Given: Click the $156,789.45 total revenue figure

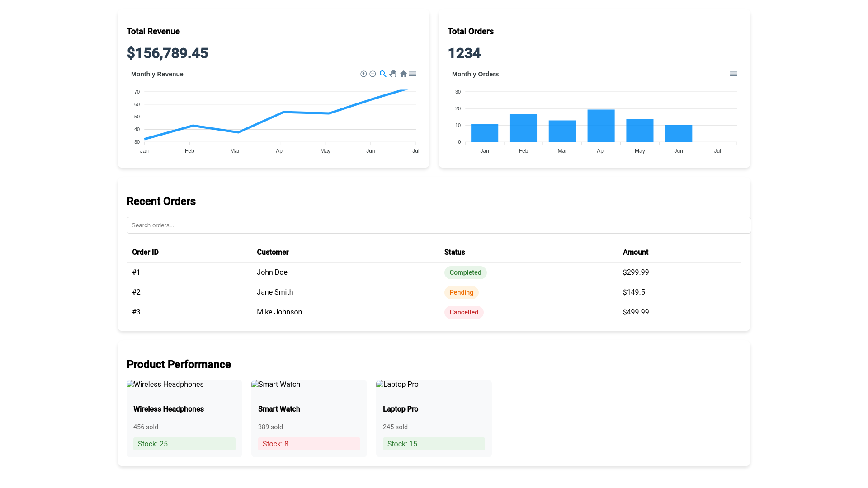Looking at the screenshot, I should 167,53.
